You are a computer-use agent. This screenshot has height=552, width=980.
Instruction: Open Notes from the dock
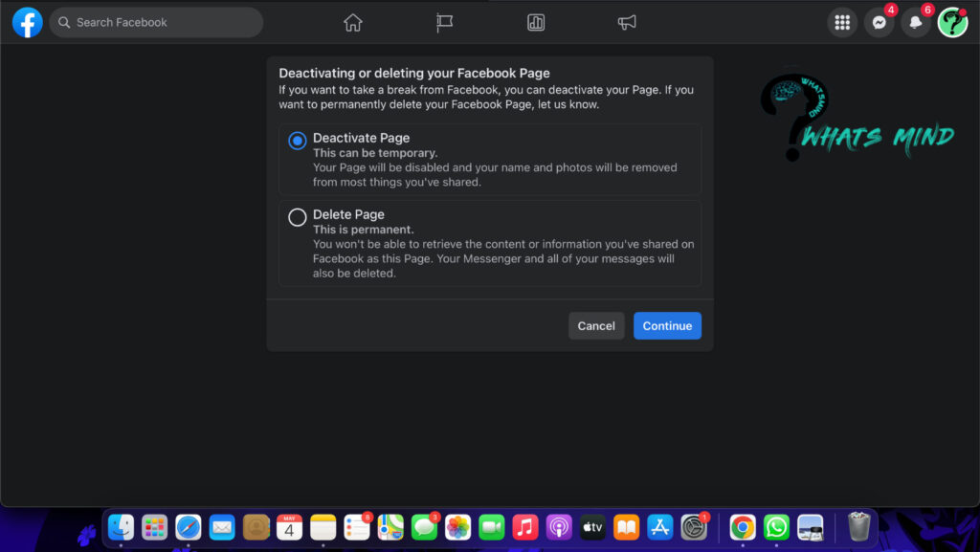click(323, 528)
